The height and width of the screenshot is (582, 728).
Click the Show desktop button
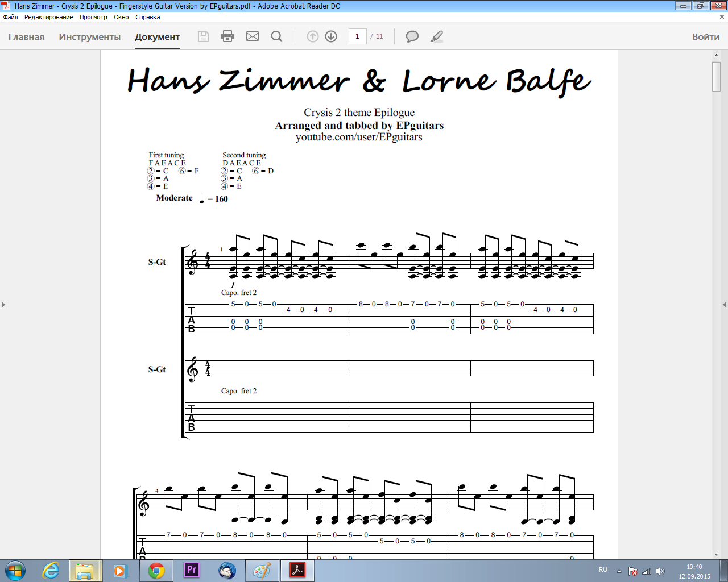click(x=724, y=570)
